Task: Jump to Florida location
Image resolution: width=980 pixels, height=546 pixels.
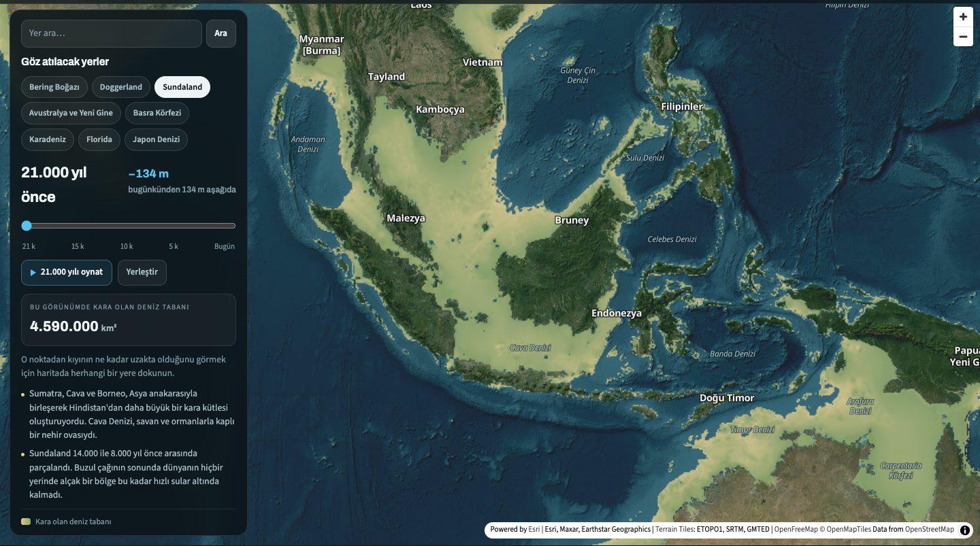Action: pos(99,139)
